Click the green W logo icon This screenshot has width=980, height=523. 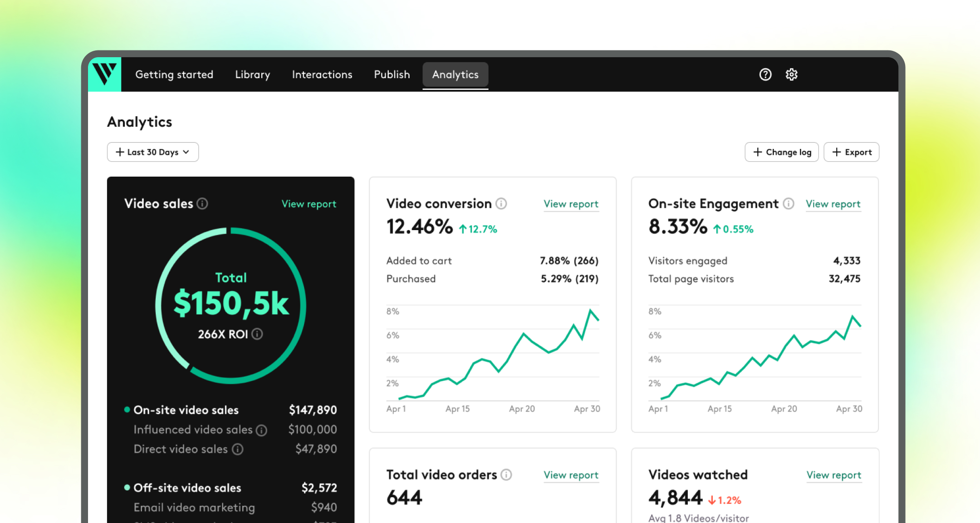(105, 74)
